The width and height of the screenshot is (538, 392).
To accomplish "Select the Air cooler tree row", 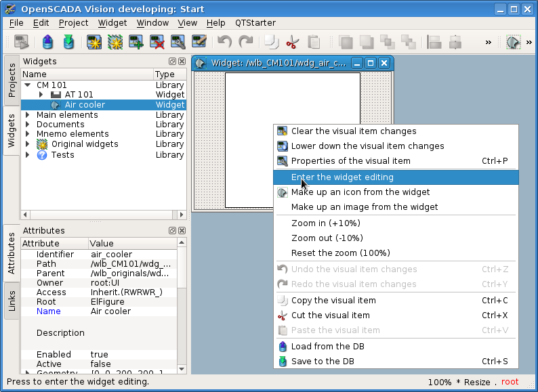I will click(104, 105).
